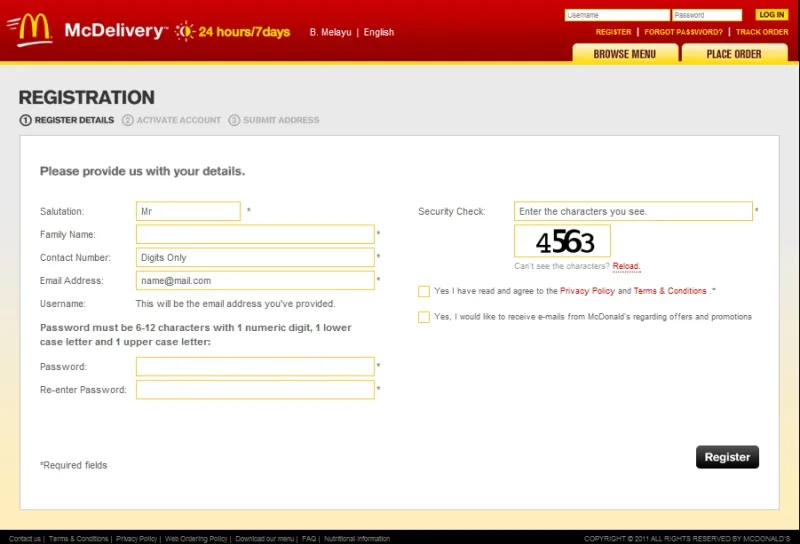Viewport: 800px width, 544px height.
Task: Click the Submit Address step label
Action: 281,120
